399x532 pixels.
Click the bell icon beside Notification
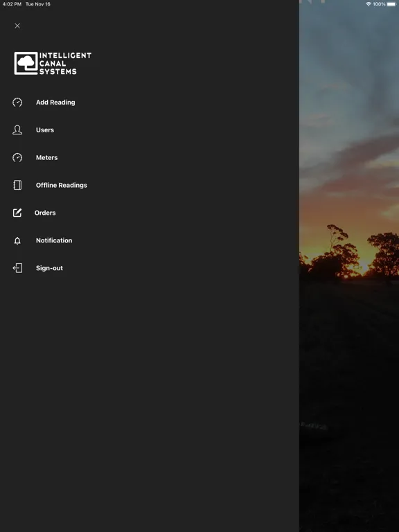pyautogui.click(x=17, y=240)
